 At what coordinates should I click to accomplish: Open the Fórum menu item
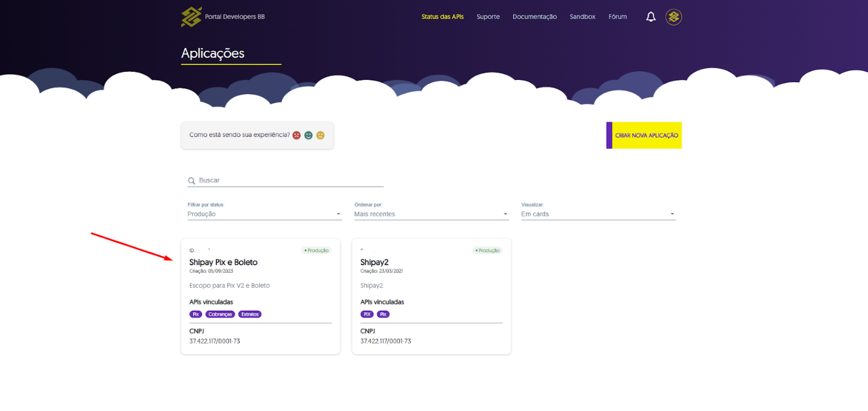pos(617,17)
